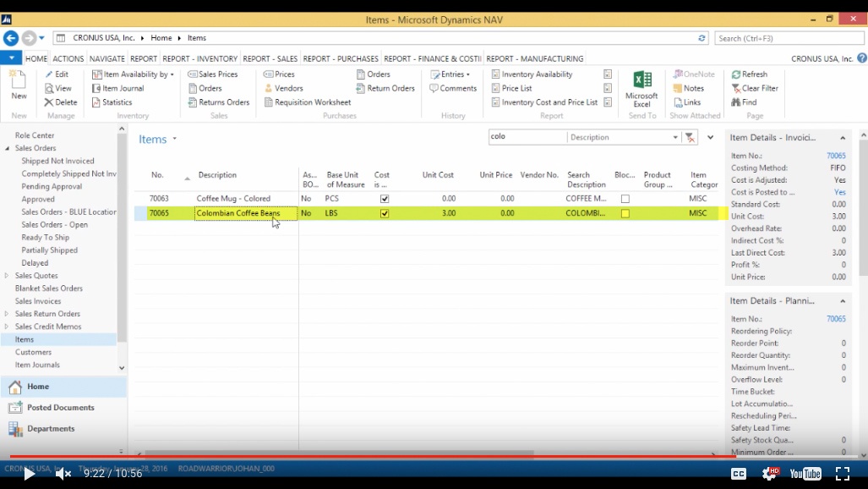Open the Cost is Posted to Yes link
Screen dimensions: 868x489
pyautogui.click(x=840, y=192)
